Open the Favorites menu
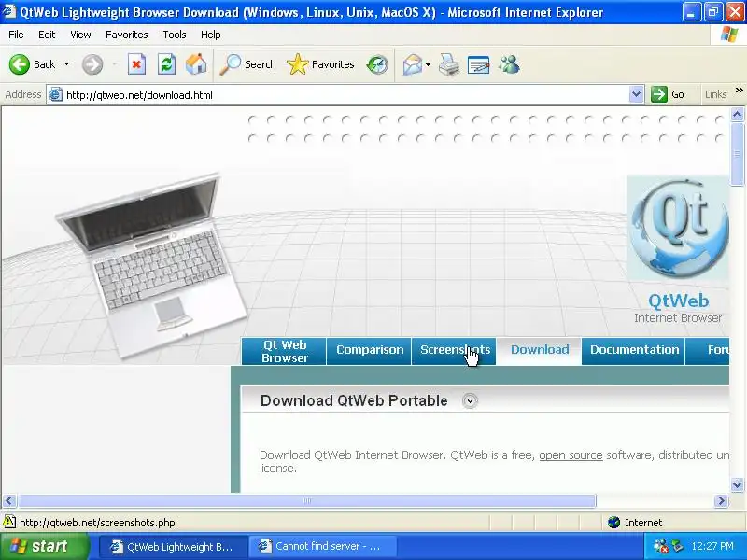The height and width of the screenshot is (560, 747). [x=127, y=35]
